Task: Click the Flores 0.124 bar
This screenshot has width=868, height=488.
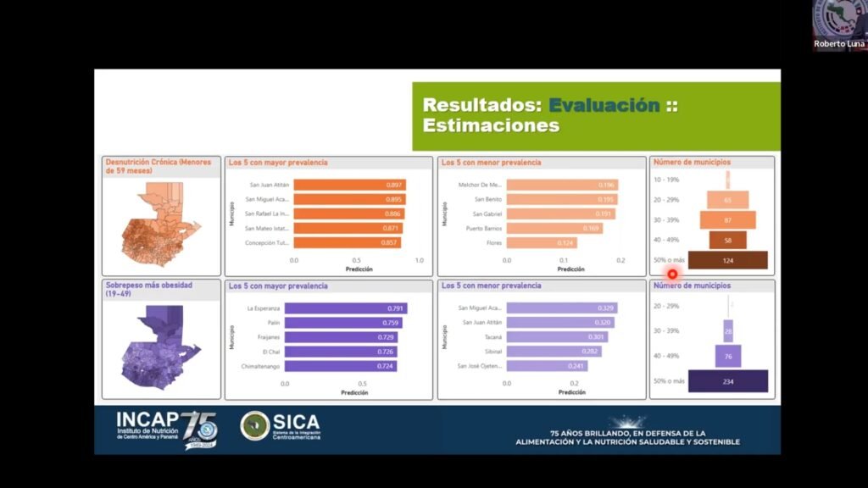Action: (542, 243)
